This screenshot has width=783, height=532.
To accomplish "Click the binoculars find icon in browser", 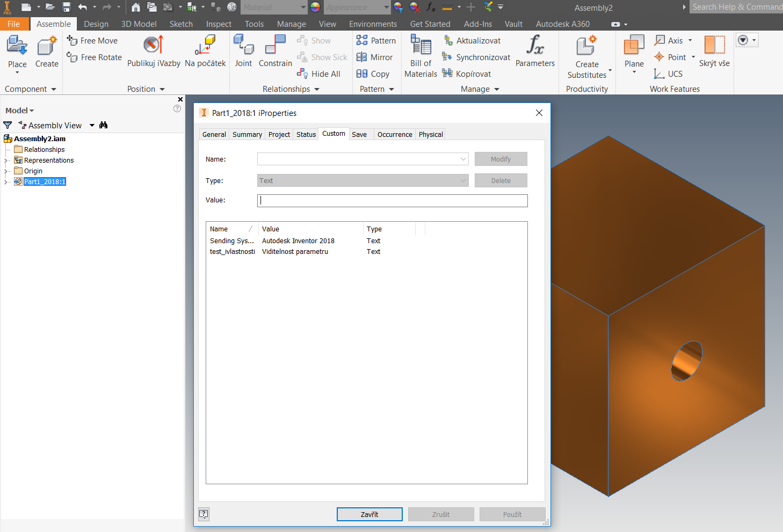I will [x=104, y=125].
